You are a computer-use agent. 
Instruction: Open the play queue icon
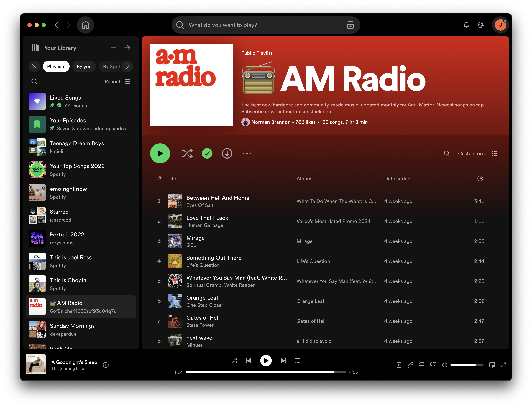(x=422, y=365)
